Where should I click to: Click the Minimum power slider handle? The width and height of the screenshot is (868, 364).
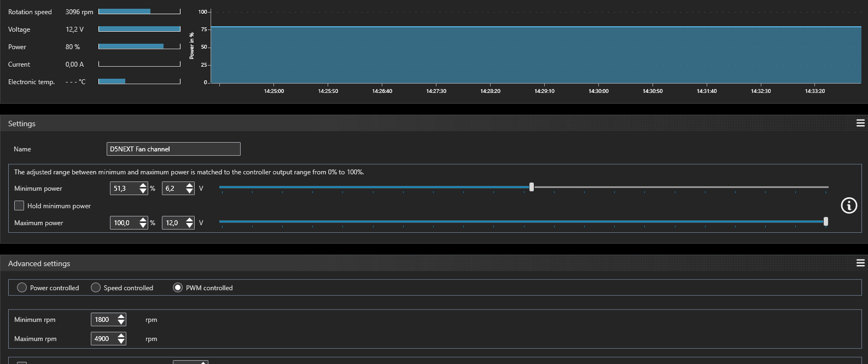(x=532, y=187)
